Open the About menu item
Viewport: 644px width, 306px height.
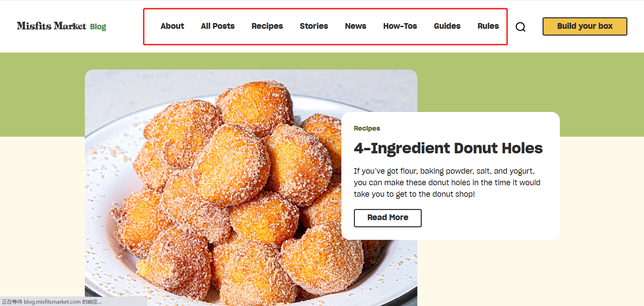pyautogui.click(x=172, y=26)
